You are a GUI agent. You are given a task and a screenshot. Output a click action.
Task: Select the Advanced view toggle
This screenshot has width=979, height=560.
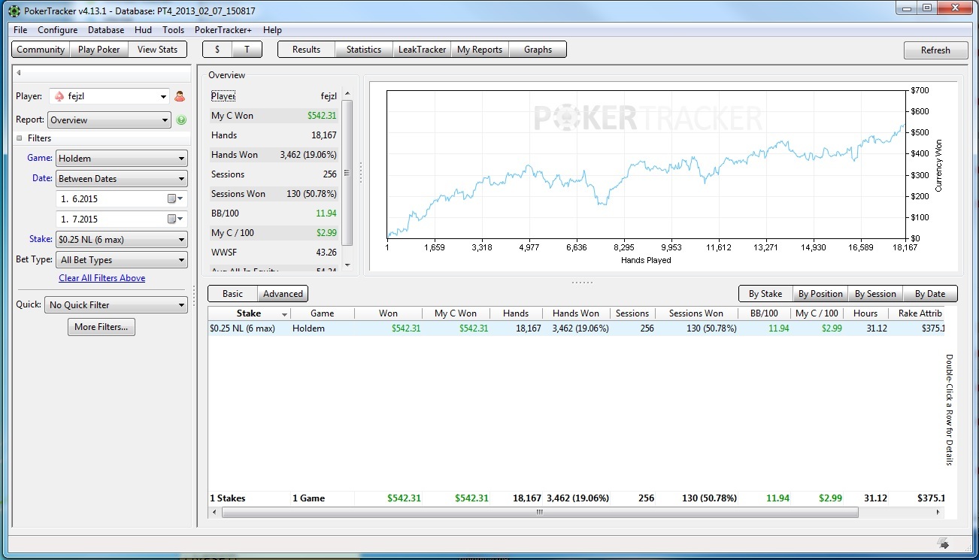283,294
